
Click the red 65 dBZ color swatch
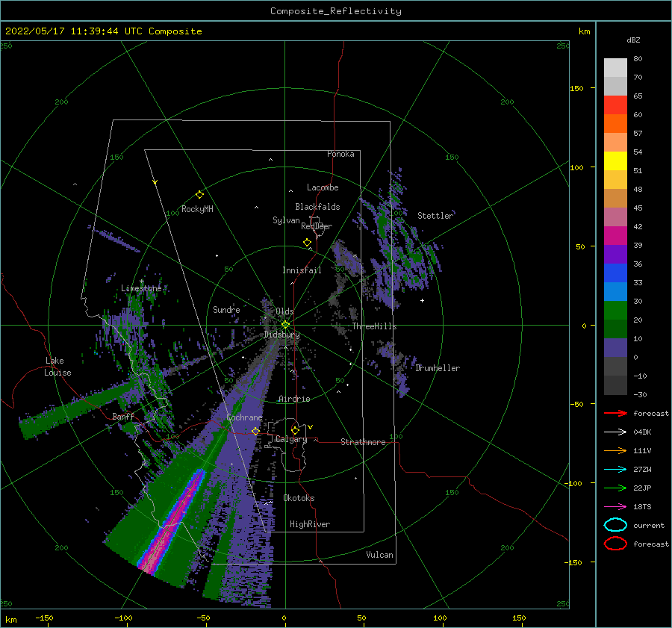(x=615, y=105)
